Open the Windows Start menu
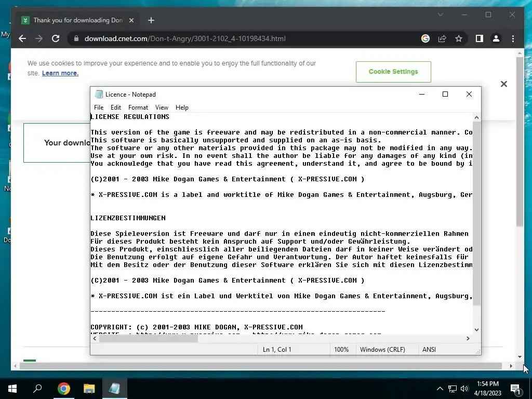Screen dimensions: 532x399 point(12,389)
